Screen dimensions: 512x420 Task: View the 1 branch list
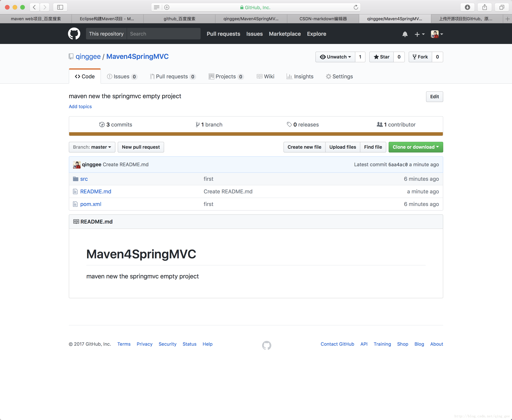pos(209,125)
